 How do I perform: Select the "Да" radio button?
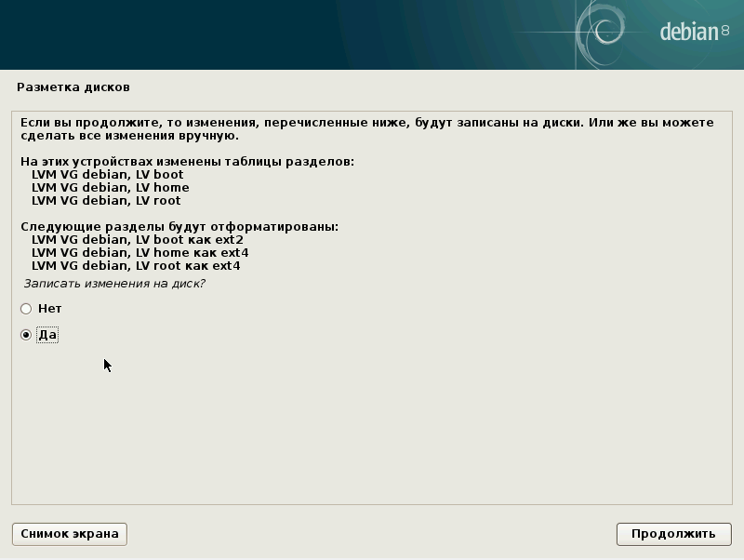tap(26, 335)
